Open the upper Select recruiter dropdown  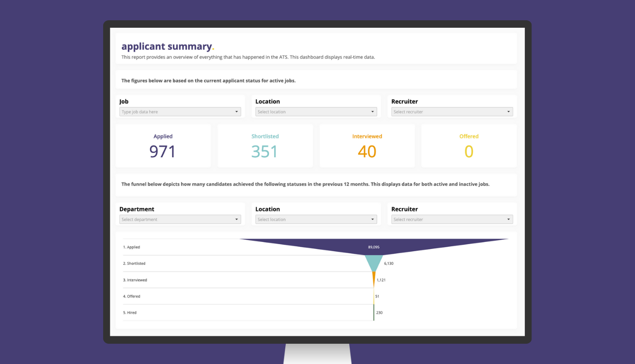pos(452,112)
